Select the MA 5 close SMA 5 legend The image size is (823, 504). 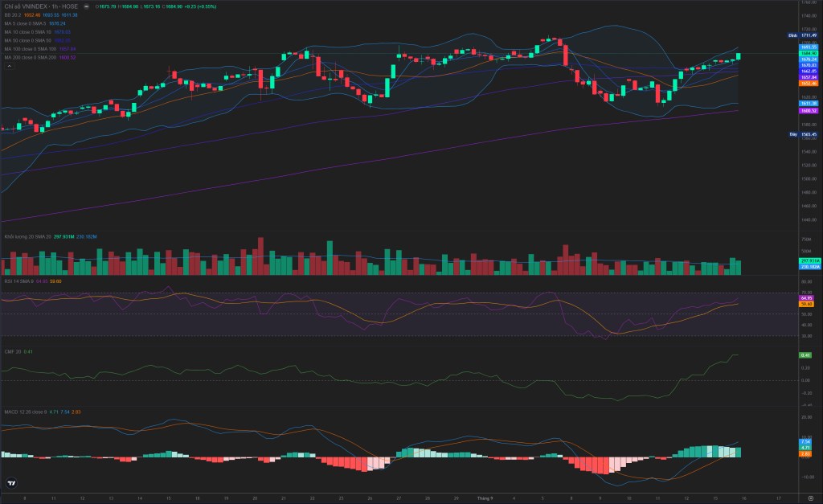tap(25, 23)
